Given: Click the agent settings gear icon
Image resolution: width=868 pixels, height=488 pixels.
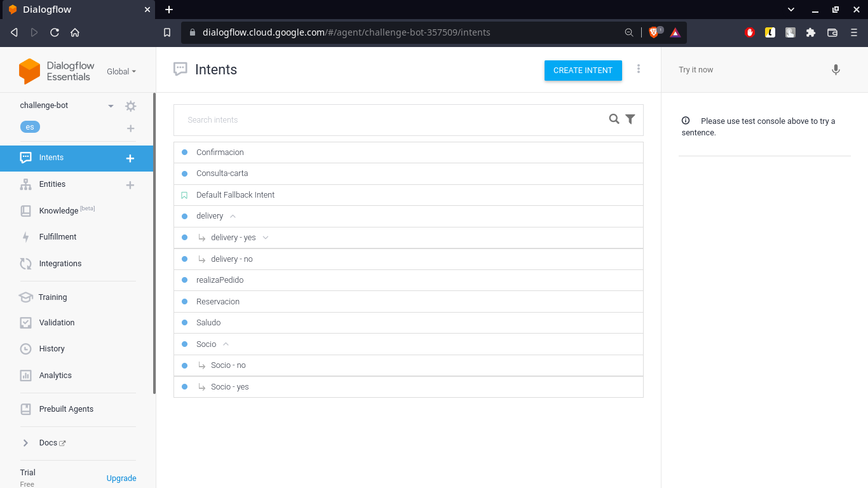Looking at the screenshot, I should tap(130, 106).
